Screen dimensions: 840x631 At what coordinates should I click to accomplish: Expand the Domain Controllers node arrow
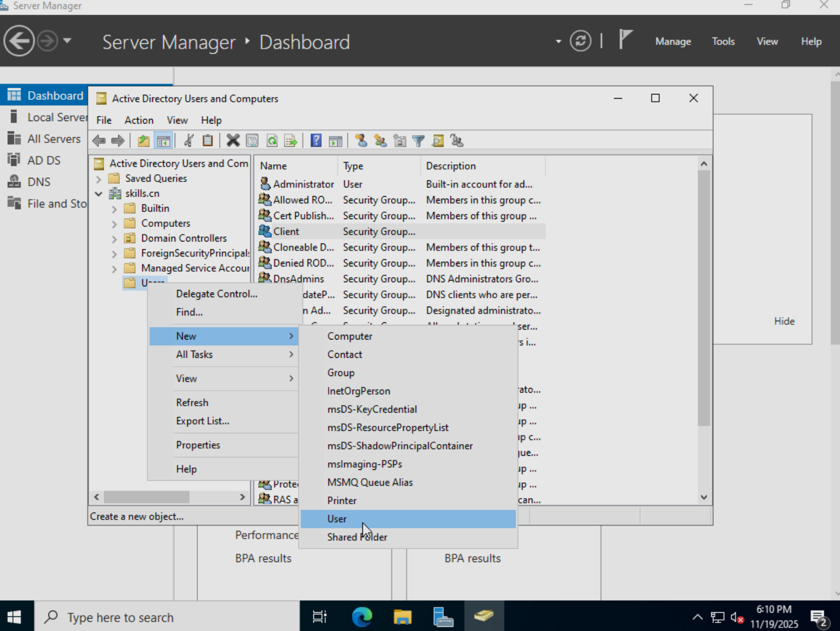pos(114,239)
